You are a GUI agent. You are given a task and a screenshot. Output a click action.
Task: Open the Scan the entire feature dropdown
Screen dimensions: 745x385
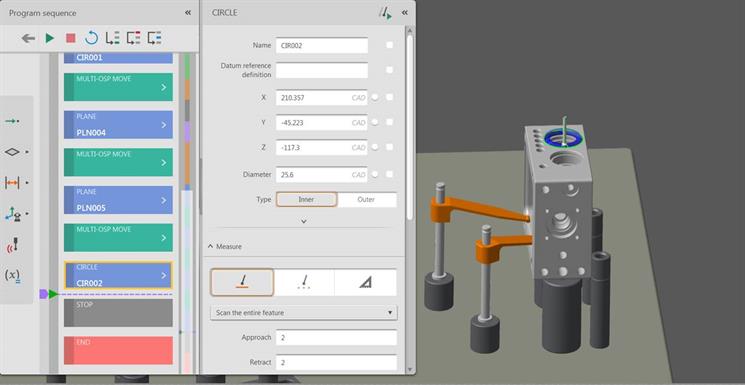304,313
